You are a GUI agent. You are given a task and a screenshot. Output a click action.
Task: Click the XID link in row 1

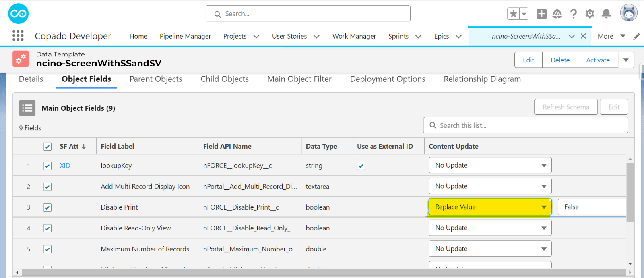tap(65, 166)
